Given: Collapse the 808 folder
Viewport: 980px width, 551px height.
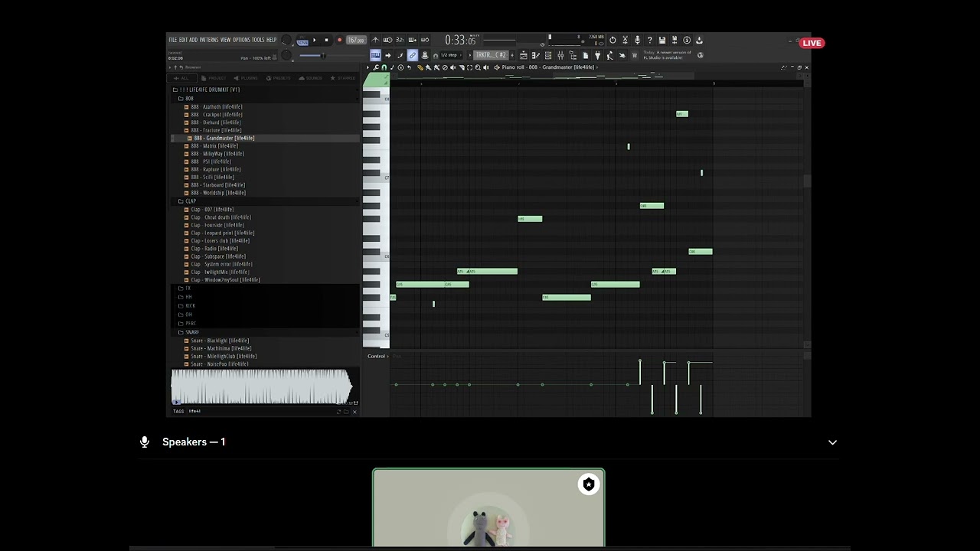Looking at the screenshot, I should (186, 99).
